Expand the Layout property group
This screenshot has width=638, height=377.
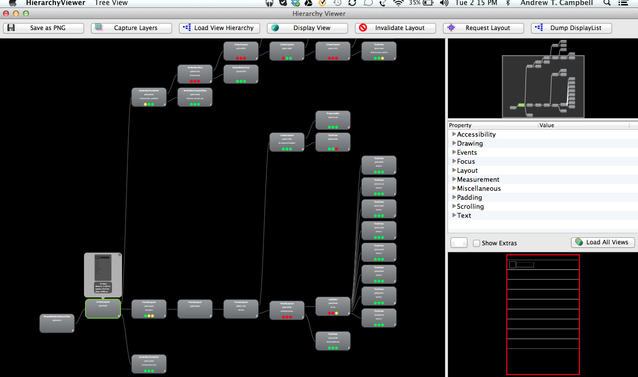(454, 170)
